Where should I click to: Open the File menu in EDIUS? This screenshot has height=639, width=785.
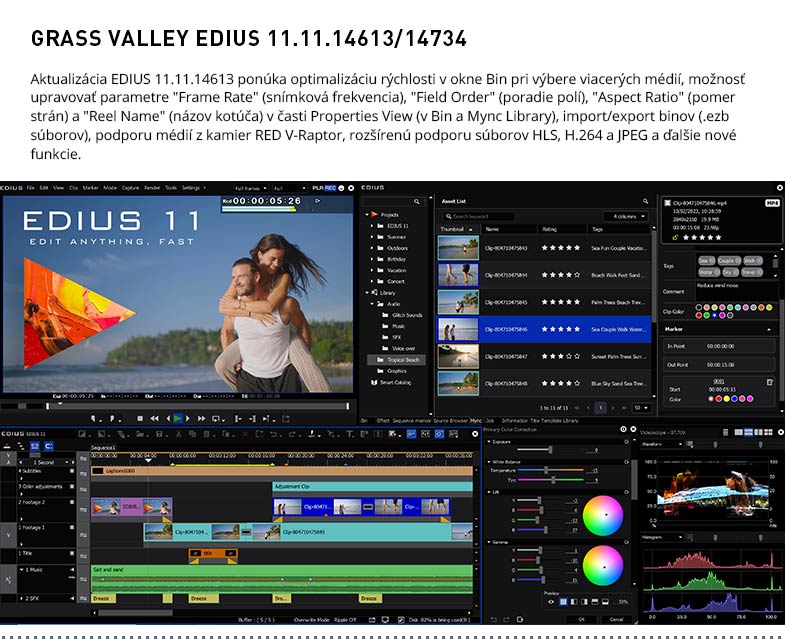coord(31,188)
